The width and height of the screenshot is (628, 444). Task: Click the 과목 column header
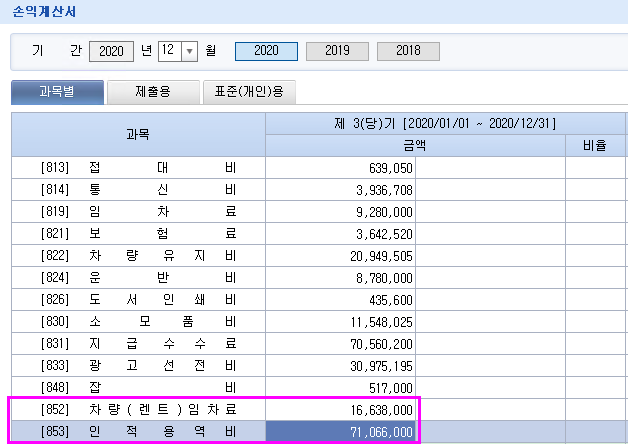(138, 134)
